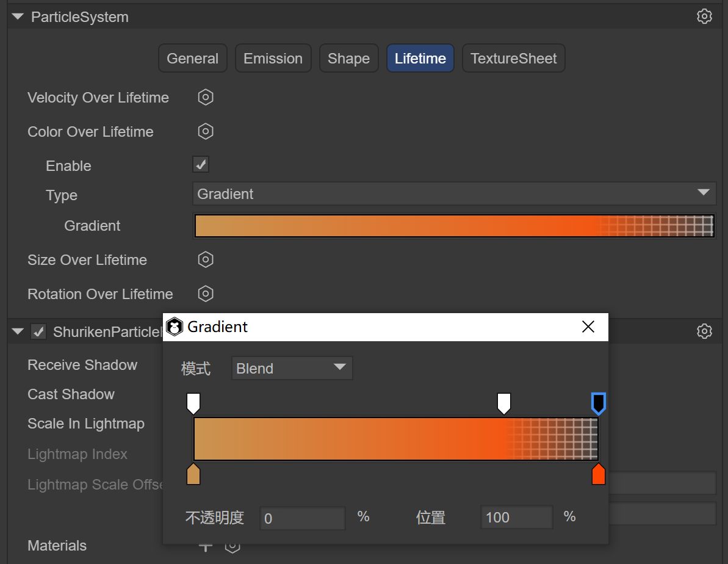Viewport: 728px width, 564px height.
Task: Click the opacity percentage input field
Action: point(302,518)
